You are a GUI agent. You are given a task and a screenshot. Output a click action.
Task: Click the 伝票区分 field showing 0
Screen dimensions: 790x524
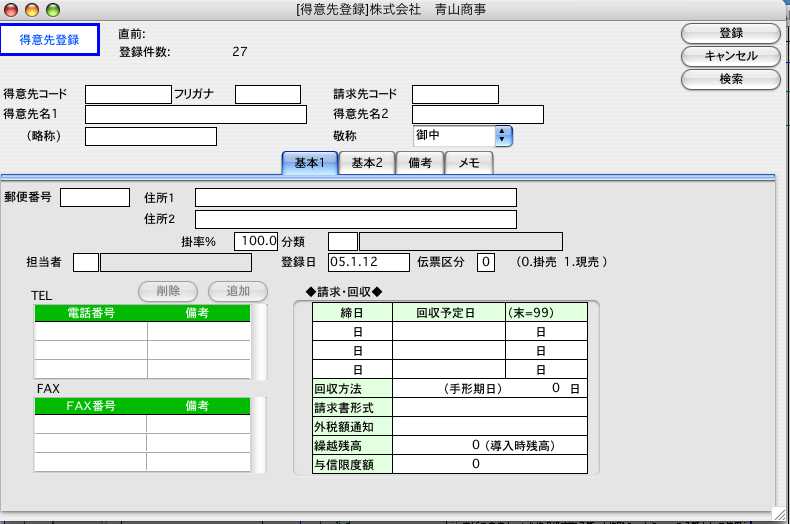click(486, 262)
